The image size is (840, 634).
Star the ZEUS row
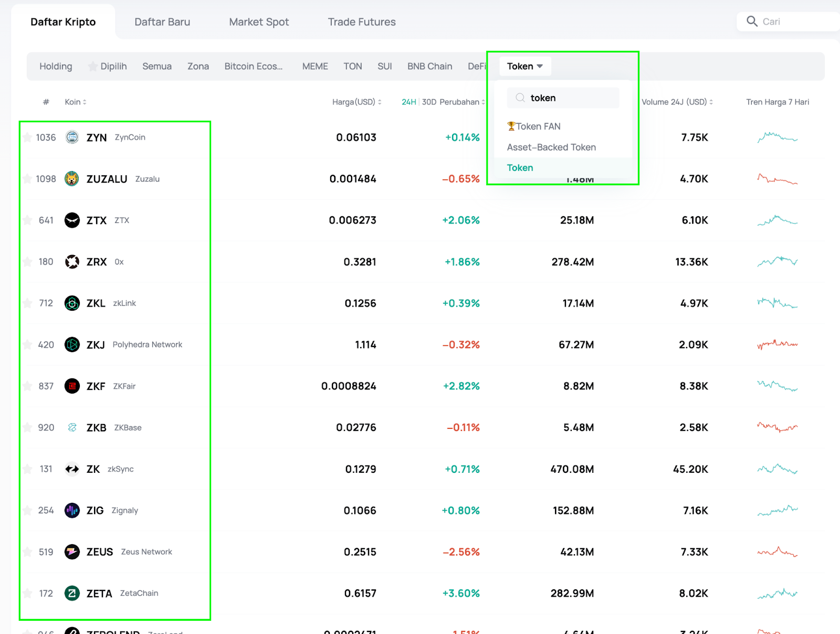(27, 552)
